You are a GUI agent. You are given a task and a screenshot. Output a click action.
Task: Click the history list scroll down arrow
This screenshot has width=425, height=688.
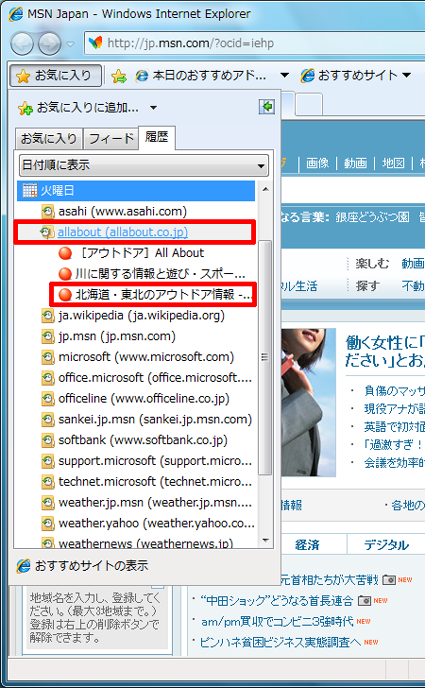pyautogui.click(x=265, y=540)
